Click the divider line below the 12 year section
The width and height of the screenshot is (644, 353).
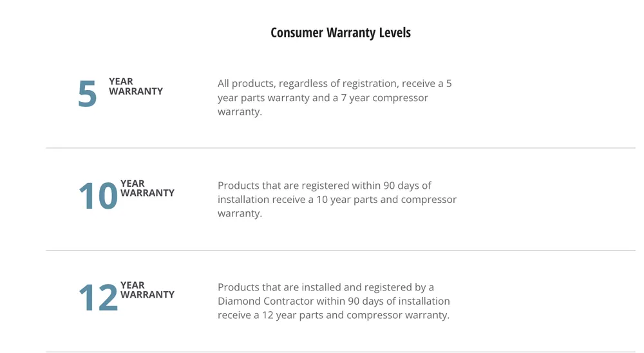coord(340,352)
